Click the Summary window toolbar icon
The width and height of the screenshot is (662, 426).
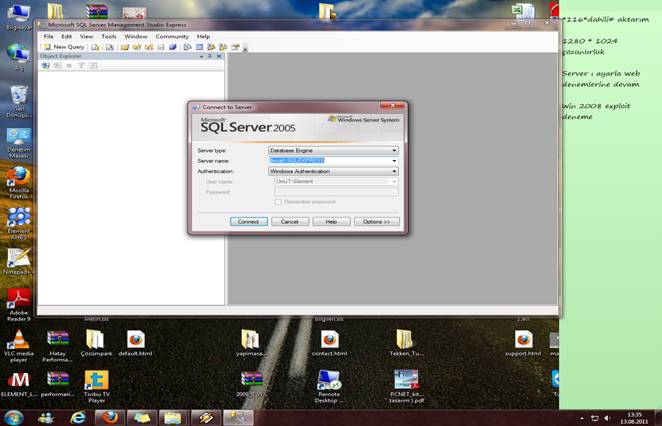tap(199, 47)
